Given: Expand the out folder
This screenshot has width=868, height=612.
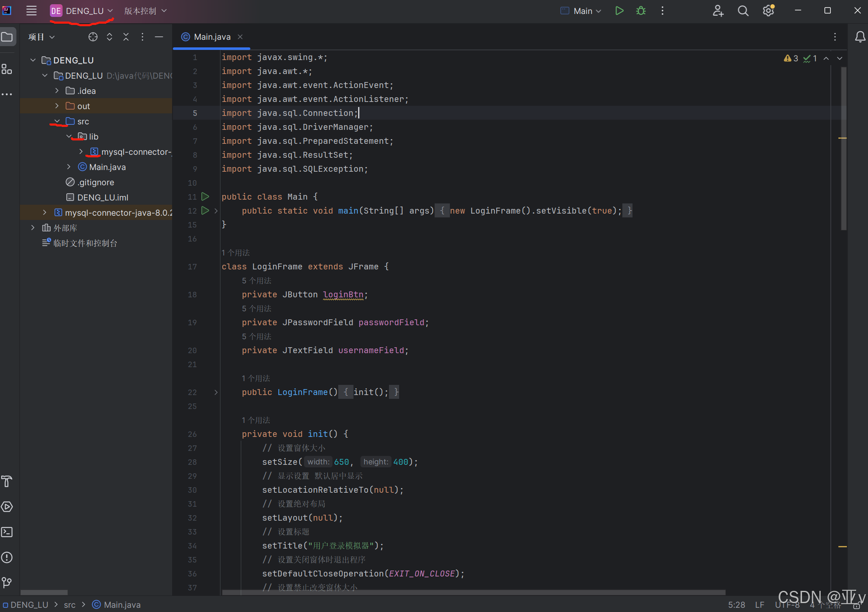Looking at the screenshot, I should (x=57, y=106).
